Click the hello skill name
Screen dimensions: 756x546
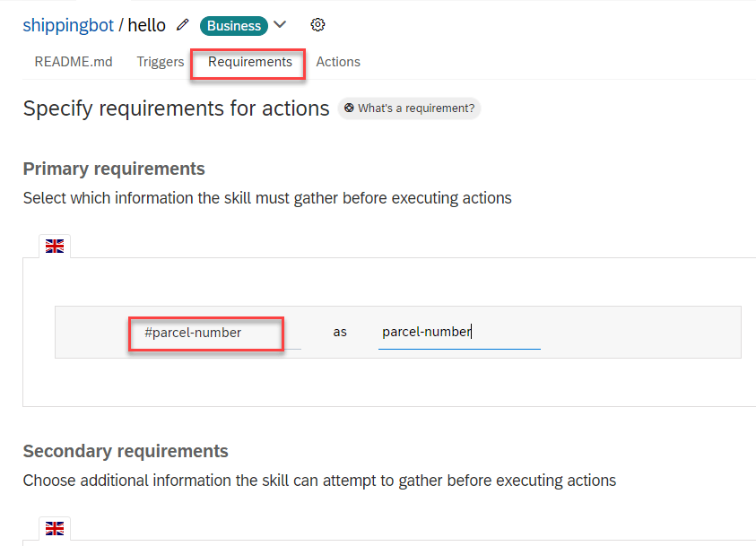(x=147, y=25)
